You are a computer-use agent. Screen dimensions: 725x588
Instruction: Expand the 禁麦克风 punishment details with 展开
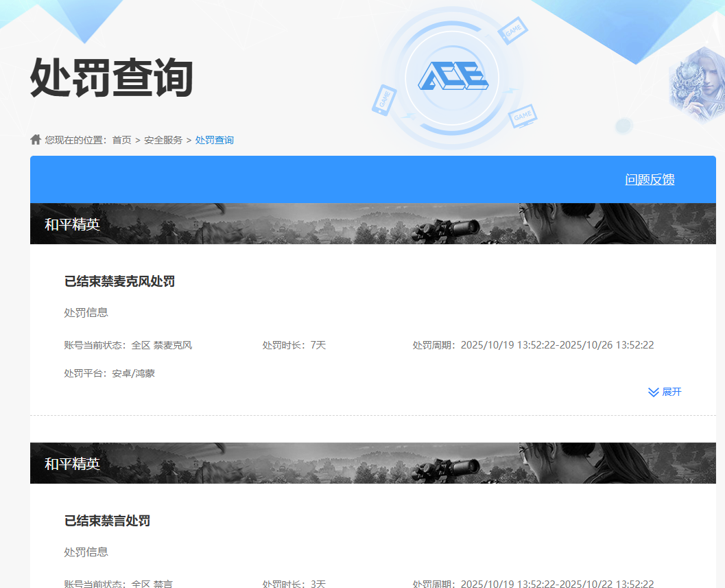coord(671,392)
